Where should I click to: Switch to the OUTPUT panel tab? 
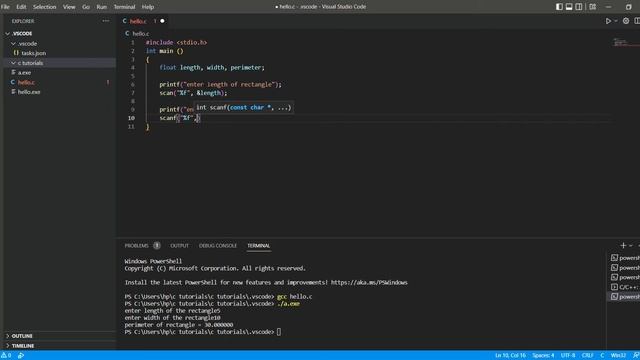click(179, 246)
